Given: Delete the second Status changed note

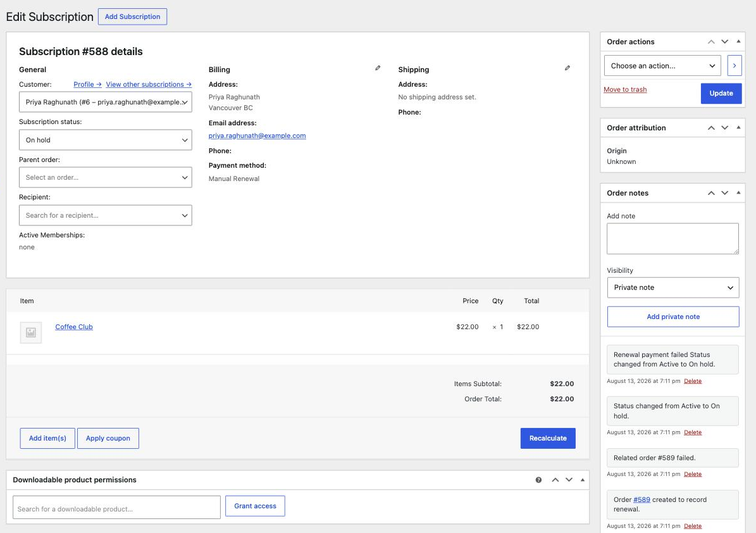Looking at the screenshot, I should tap(692, 433).
